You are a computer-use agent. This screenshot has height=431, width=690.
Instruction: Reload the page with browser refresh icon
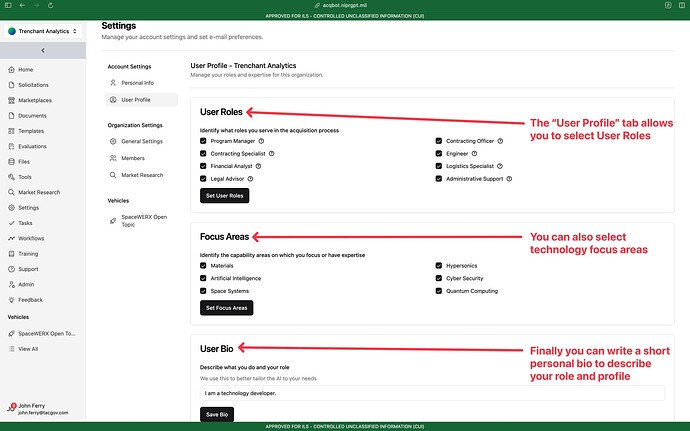tap(51, 5)
